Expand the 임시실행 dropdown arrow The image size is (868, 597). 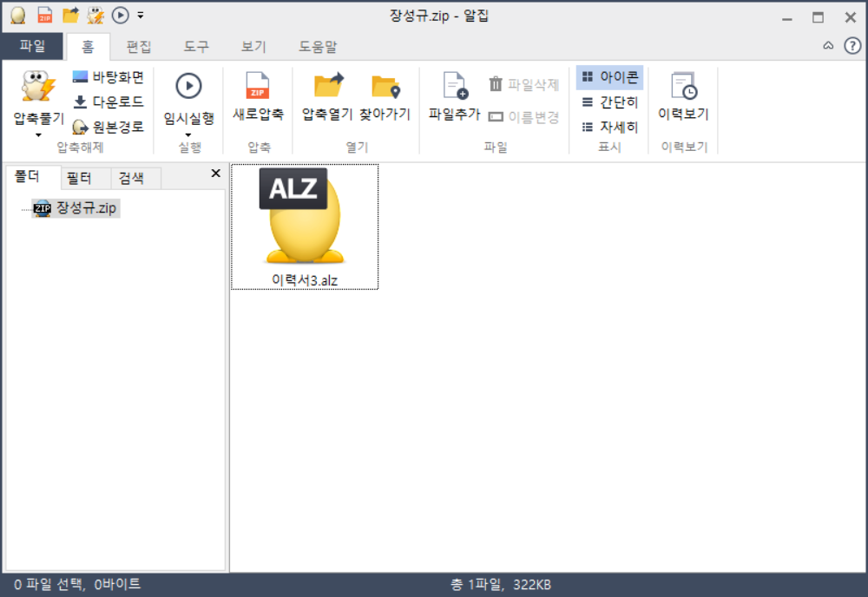coord(188,135)
